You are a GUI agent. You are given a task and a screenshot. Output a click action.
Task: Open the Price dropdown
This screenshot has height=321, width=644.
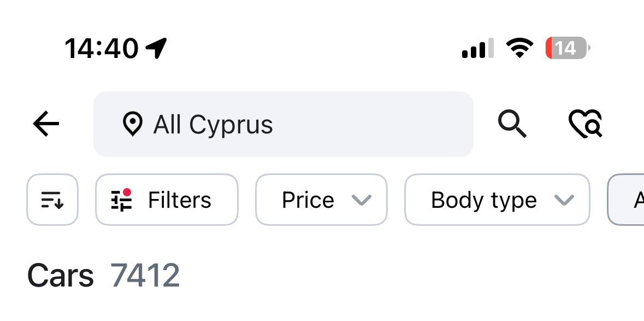coord(321,200)
